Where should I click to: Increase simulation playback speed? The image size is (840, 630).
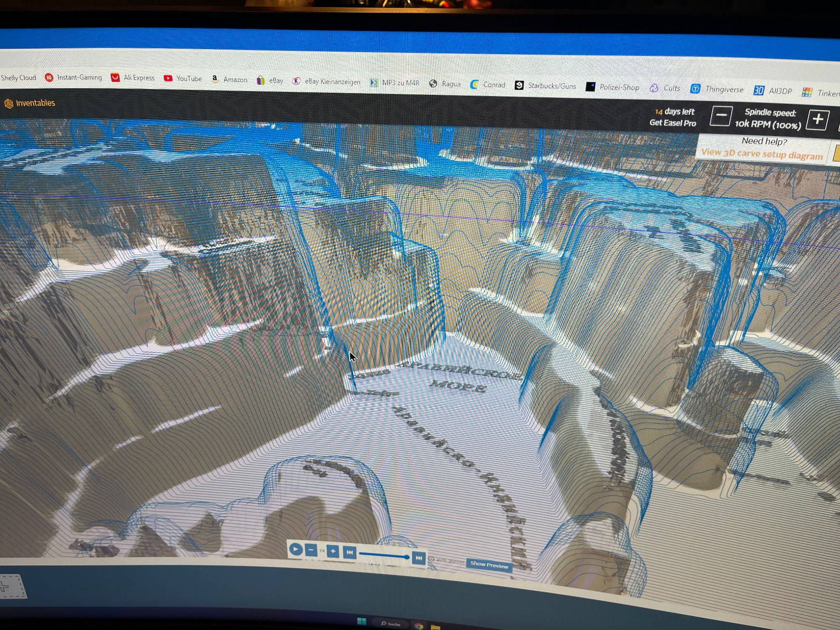click(x=333, y=551)
